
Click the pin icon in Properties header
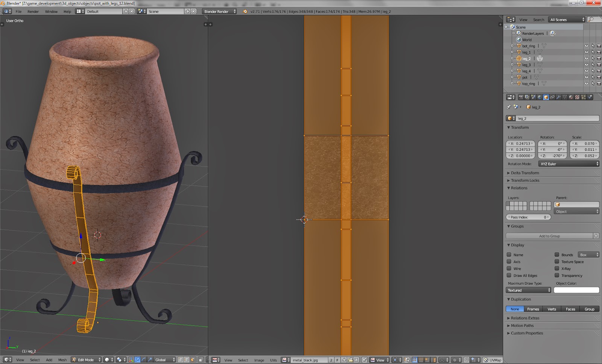(509, 107)
